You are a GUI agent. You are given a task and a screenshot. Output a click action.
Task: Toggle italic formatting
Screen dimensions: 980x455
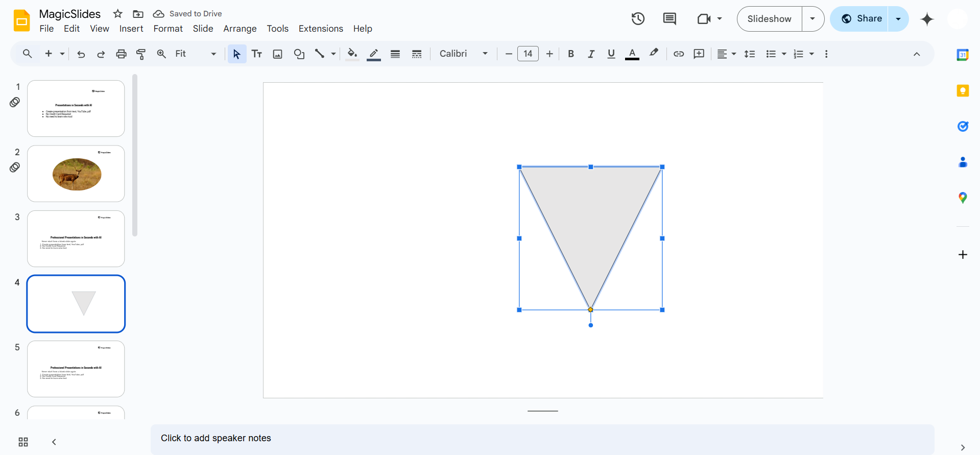tap(591, 54)
